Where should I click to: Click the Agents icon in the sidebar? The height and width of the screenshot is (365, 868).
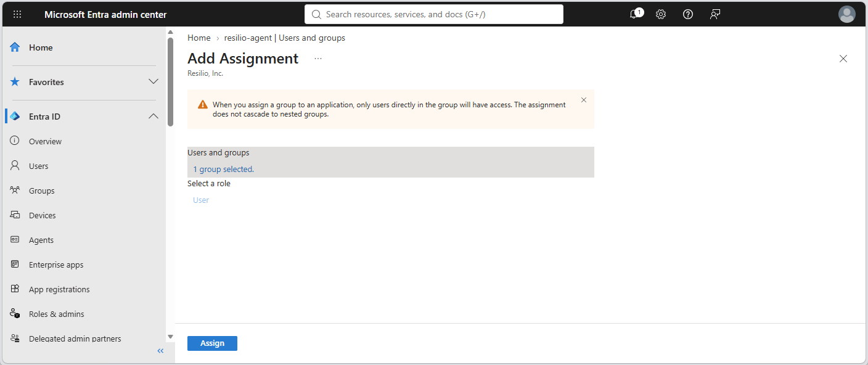click(15, 240)
